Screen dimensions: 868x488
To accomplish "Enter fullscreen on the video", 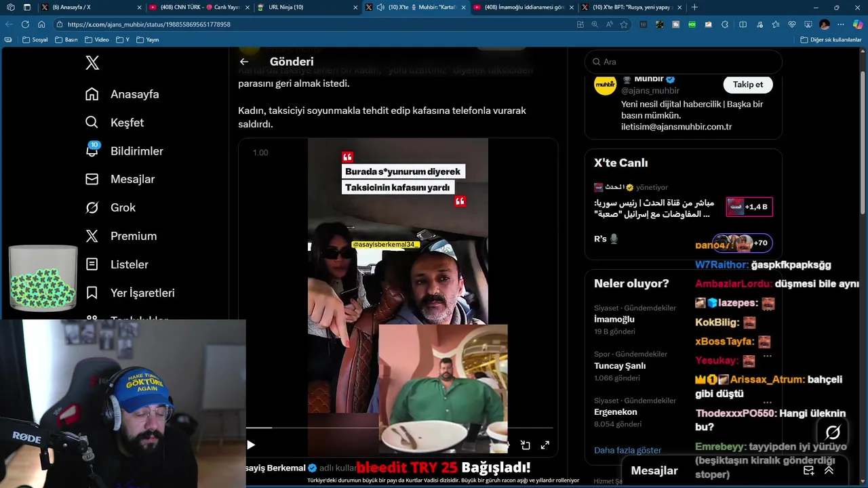I will coord(545,445).
